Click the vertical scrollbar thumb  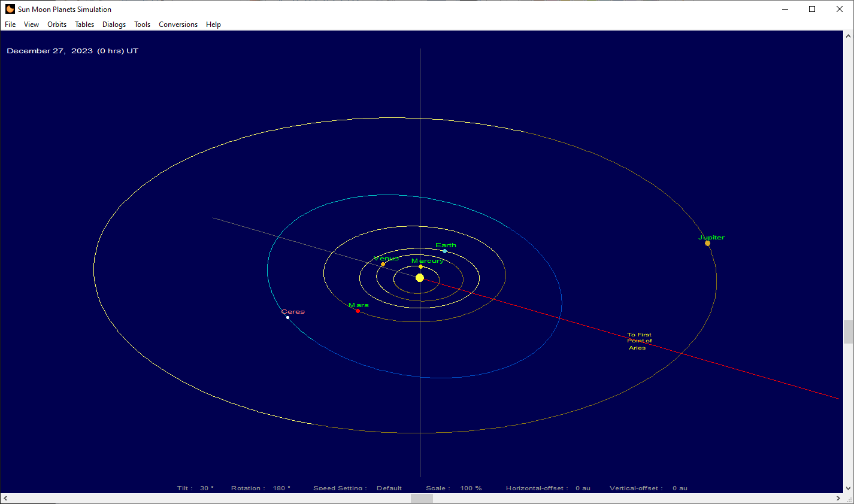click(x=848, y=332)
